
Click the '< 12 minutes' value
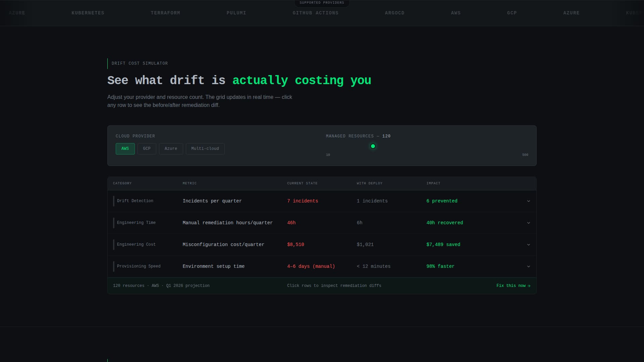[x=373, y=266]
